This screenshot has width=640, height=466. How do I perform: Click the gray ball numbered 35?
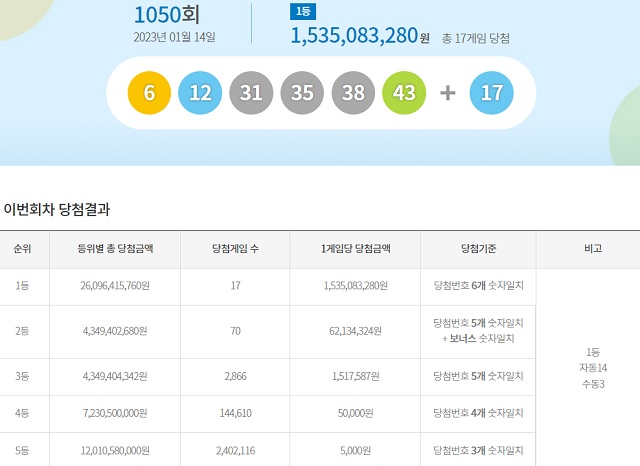302,93
